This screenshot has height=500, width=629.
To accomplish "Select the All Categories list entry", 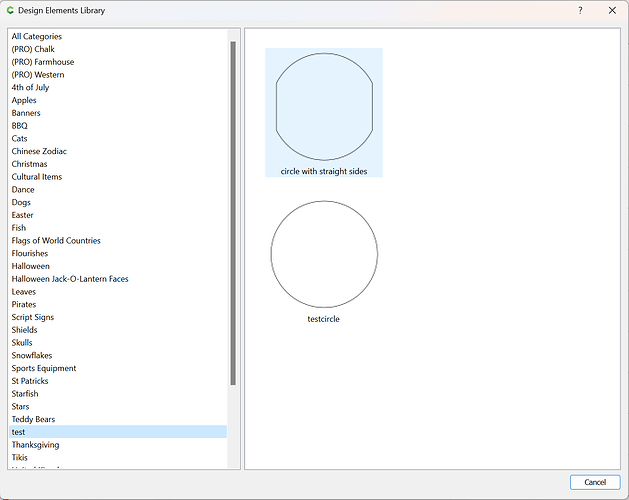I will click(x=118, y=37).
